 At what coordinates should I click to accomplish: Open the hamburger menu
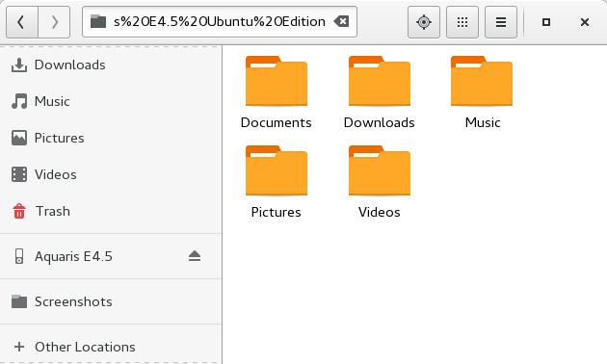coord(501,22)
